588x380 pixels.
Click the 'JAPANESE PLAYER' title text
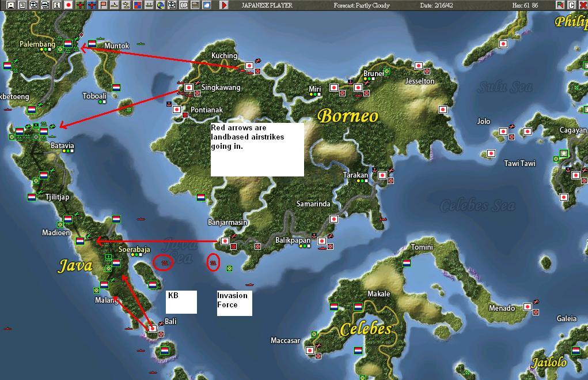tap(267, 5)
